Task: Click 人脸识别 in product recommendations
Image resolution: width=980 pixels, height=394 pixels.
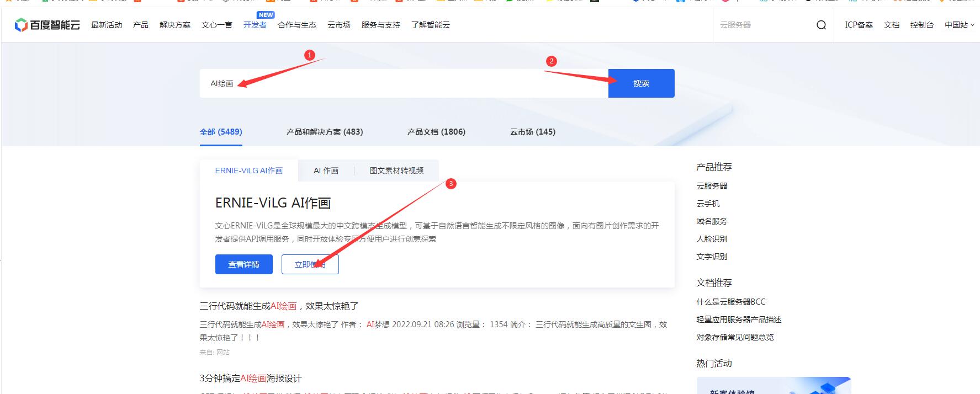Action: [x=712, y=239]
